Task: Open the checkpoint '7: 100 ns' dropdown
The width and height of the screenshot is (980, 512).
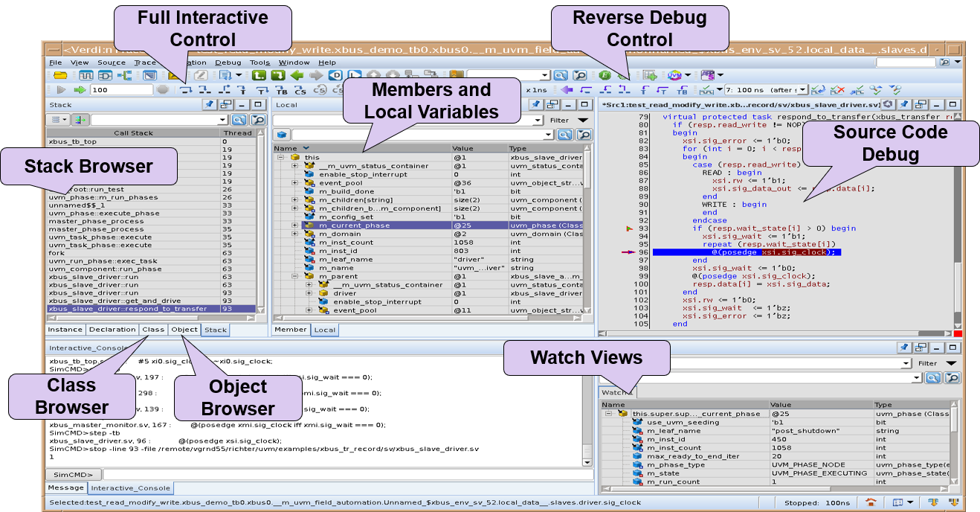Action: coord(802,90)
